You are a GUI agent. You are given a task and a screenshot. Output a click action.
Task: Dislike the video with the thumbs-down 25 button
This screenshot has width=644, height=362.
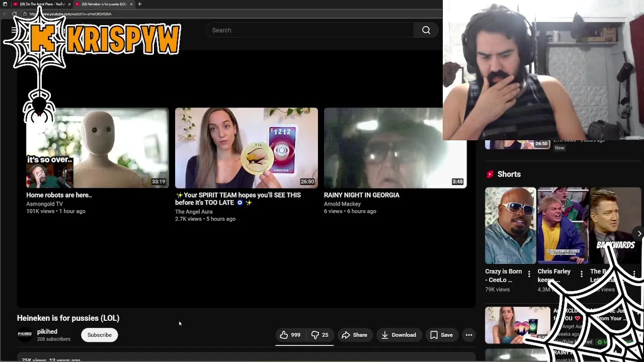click(320, 335)
